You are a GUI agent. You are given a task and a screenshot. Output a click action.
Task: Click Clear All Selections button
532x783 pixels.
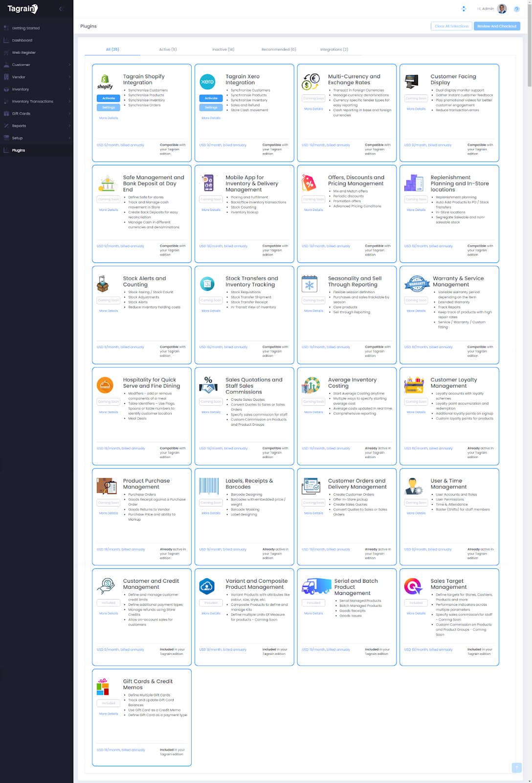(451, 26)
